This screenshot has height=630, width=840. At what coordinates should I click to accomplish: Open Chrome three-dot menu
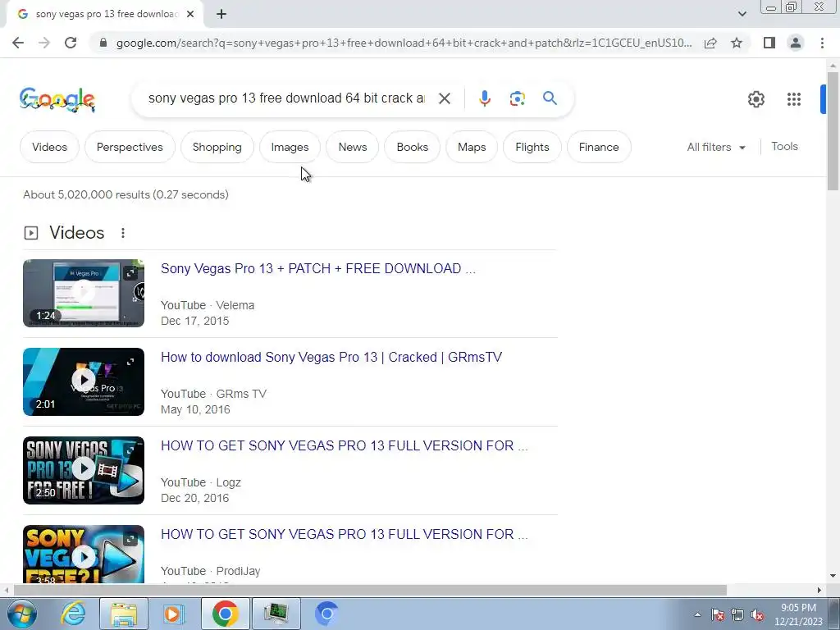822,43
